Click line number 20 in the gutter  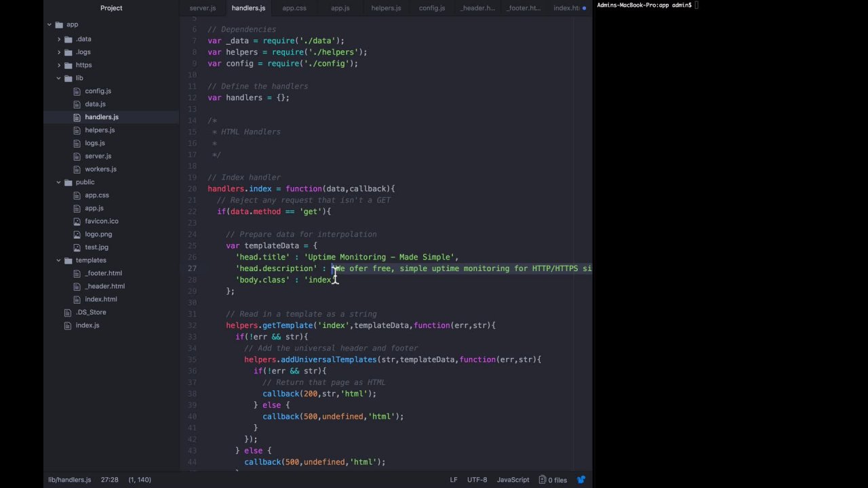coord(193,189)
